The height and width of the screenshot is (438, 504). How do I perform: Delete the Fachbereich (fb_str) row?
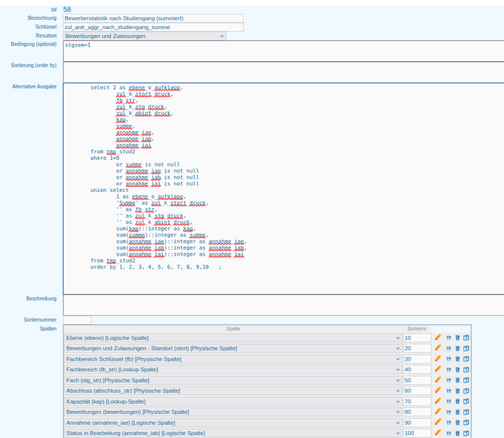[458, 369]
